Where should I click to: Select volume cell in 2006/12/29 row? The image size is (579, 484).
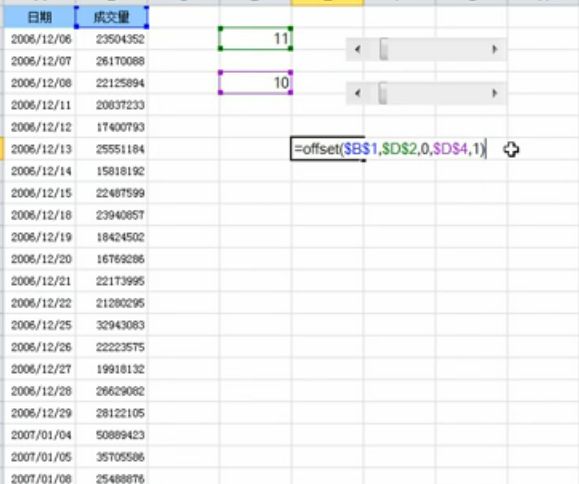(x=112, y=413)
